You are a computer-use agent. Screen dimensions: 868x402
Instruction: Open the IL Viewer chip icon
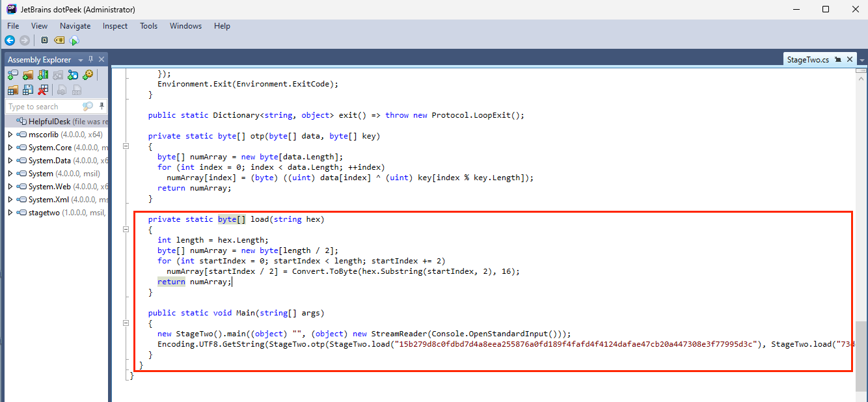point(44,40)
